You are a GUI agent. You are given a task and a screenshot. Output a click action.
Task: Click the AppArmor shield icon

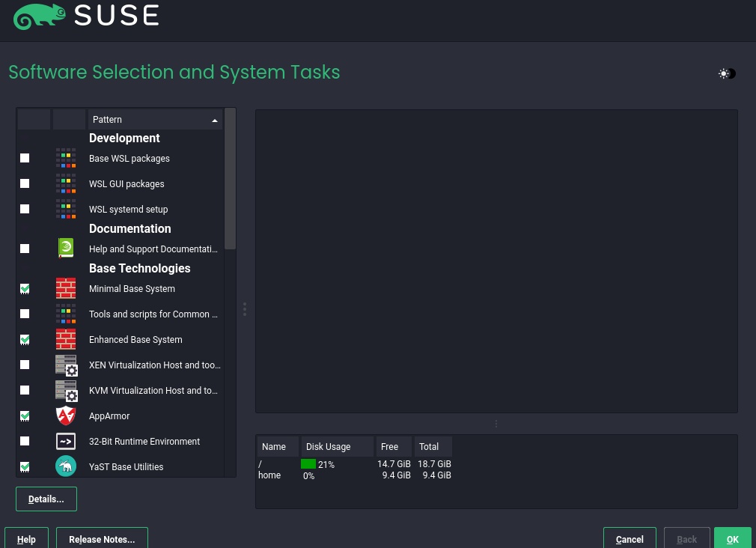click(x=66, y=415)
